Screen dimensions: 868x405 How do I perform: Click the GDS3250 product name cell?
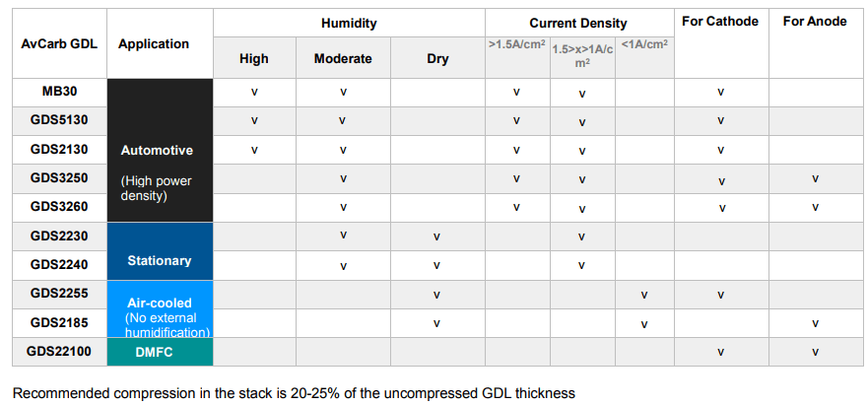point(59,178)
